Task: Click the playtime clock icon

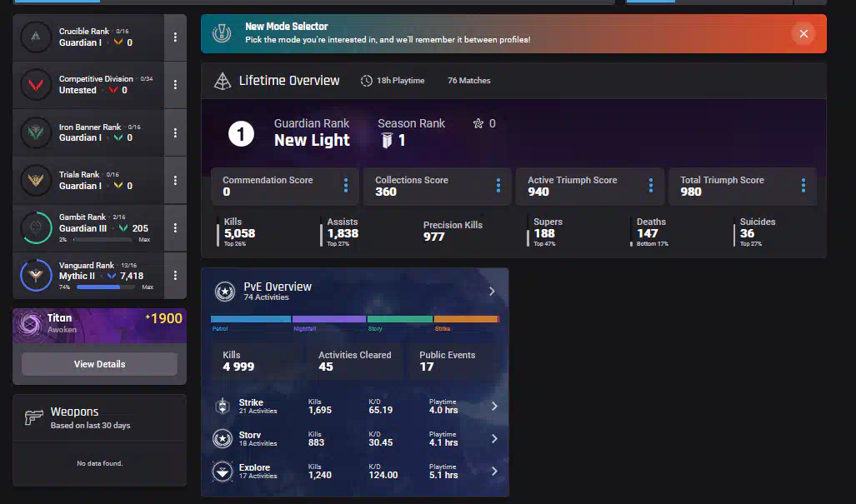Action: pyautogui.click(x=366, y=81)
